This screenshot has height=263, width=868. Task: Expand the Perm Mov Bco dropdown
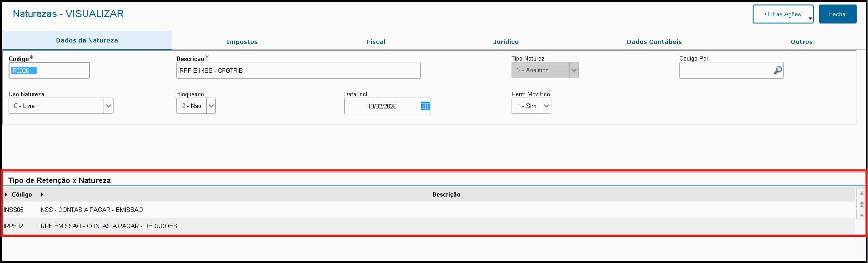click(x=546, y=106)
